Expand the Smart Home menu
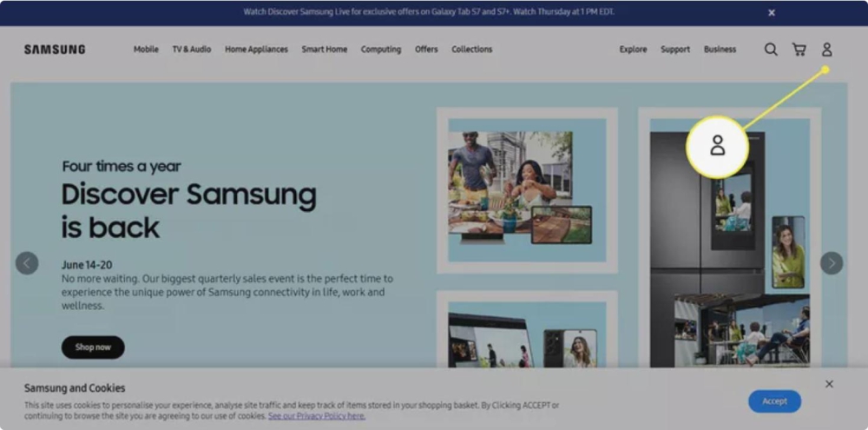This screenshot has height=430, width=868. pyautogui.click(x=324, y=50)
